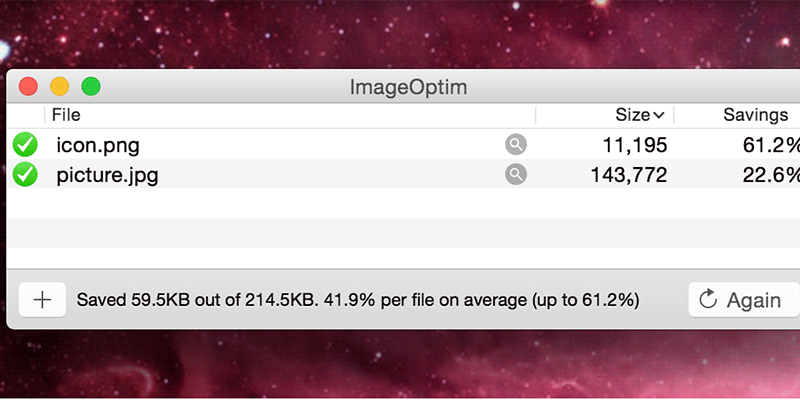Click the Again button label
Image resolution: width=800 pixels, height=400 pixels.
tap(754, 301)
